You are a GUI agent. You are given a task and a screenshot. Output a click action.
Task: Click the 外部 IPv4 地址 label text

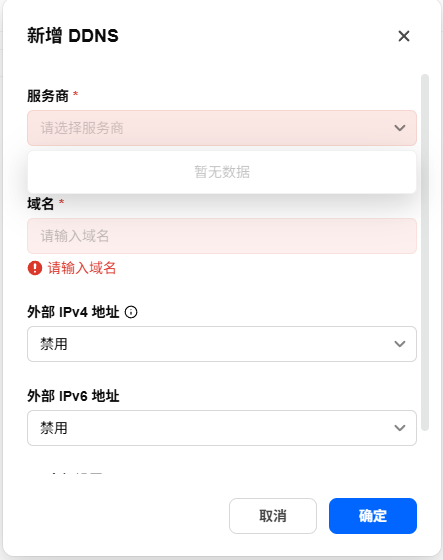click(x=73, y=312)
